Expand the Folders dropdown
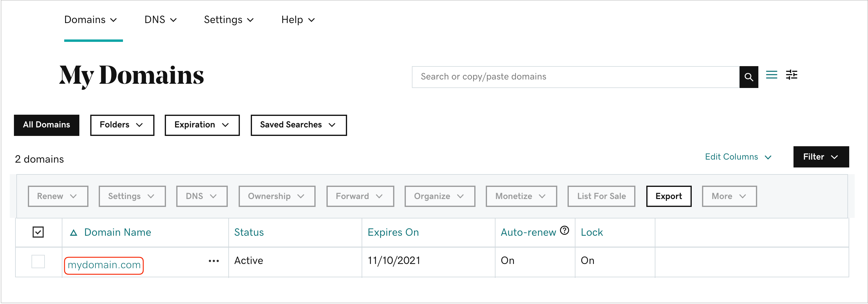 pos(122,125)
